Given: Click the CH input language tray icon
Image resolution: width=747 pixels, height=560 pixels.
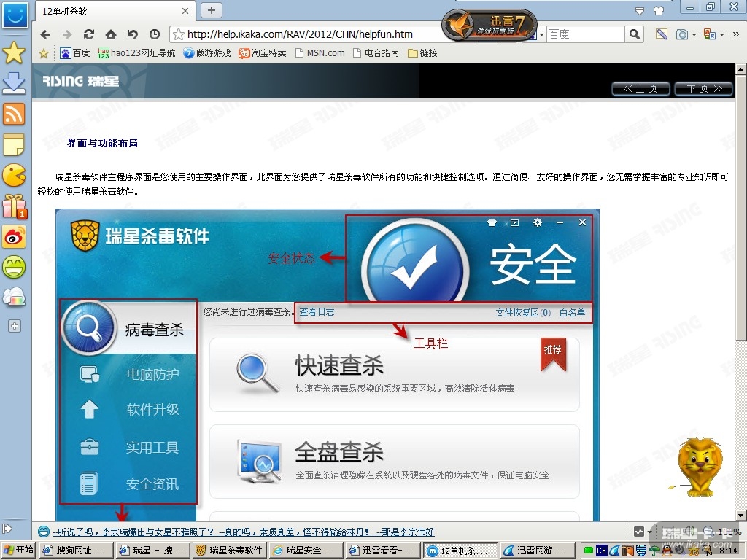Looking at the screenshot, I should click(601, 551).
